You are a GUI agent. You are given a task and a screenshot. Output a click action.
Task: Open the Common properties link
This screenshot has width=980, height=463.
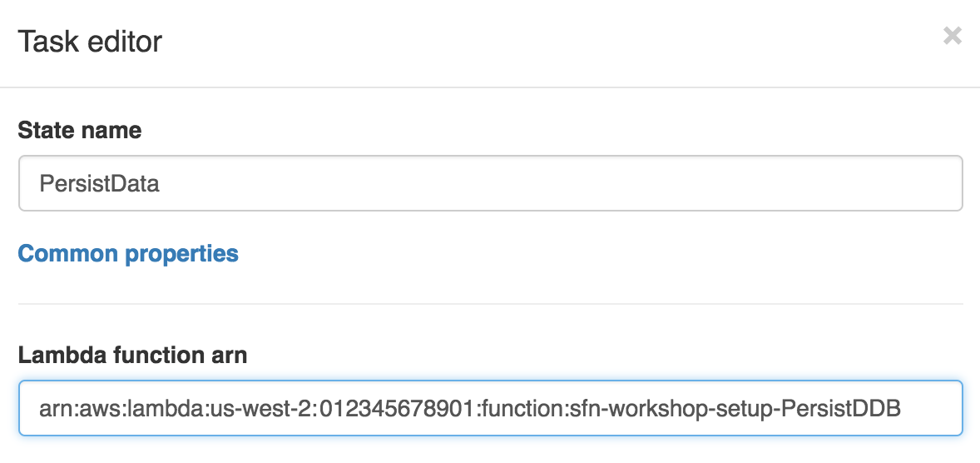point(128,253)
